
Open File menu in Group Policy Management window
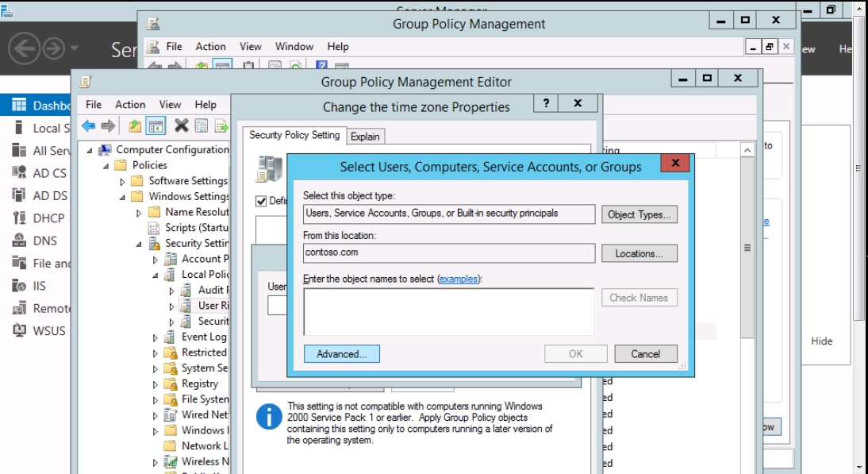[174, 47]
